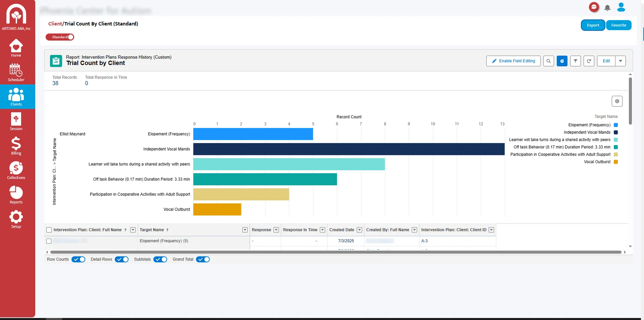Open the Billing section
Viewport: 644px width, 320px height.
16,146
